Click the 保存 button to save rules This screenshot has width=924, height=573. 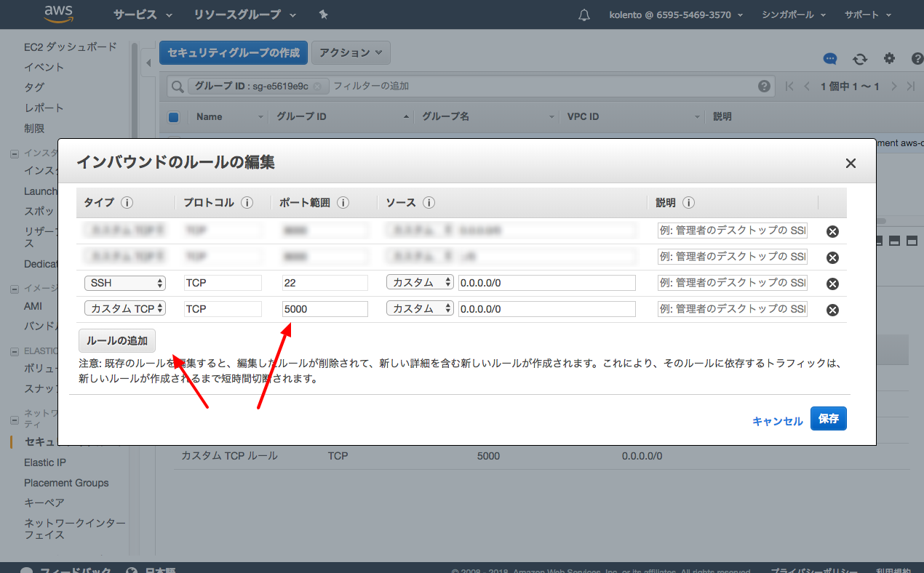(x=828, y=418)
